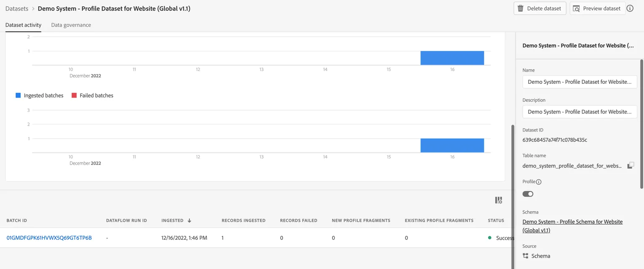Go back to Datasets breadcrumb
This screenshot has height=269, width=644.
[x=17, y=8]
